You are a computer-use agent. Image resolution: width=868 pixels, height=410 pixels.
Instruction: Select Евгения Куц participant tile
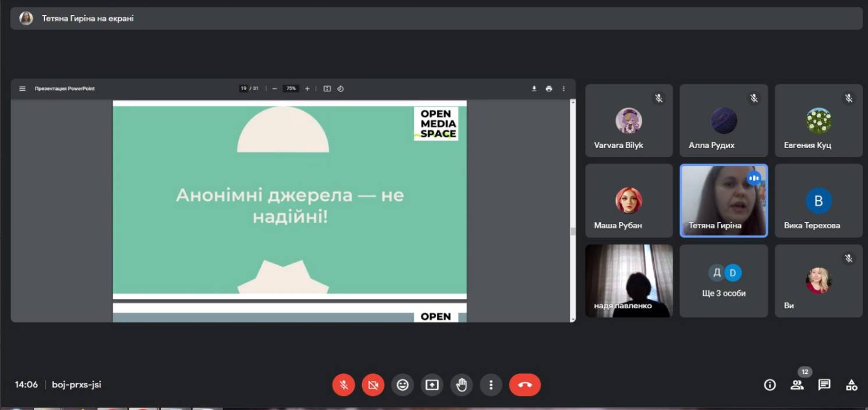[819, 120]
